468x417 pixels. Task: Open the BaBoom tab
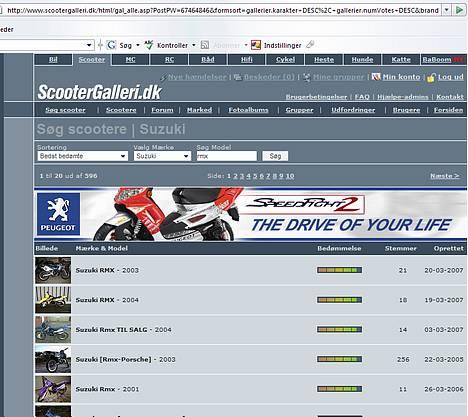click(x=443, y=60)
